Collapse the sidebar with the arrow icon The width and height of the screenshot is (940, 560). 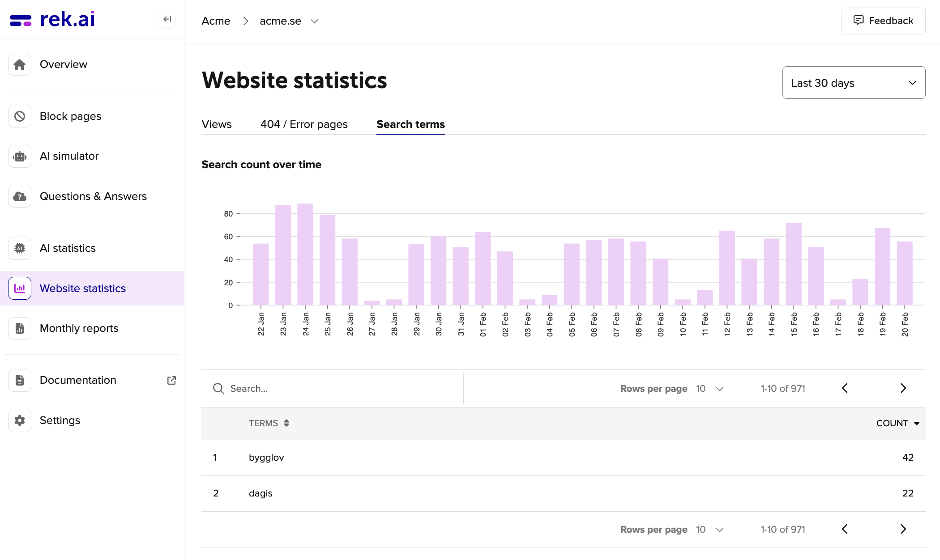pyautogui.click(x=167, y=19)
